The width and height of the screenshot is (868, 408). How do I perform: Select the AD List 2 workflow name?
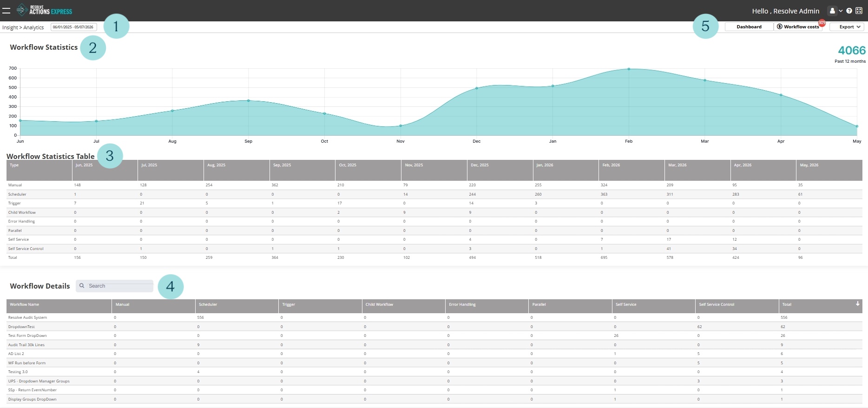(16, 354)
